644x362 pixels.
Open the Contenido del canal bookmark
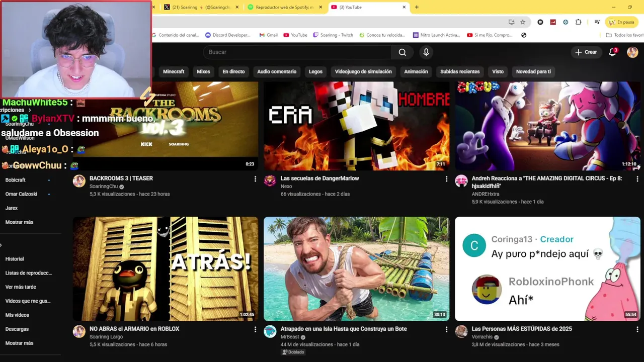click(176, 35)
